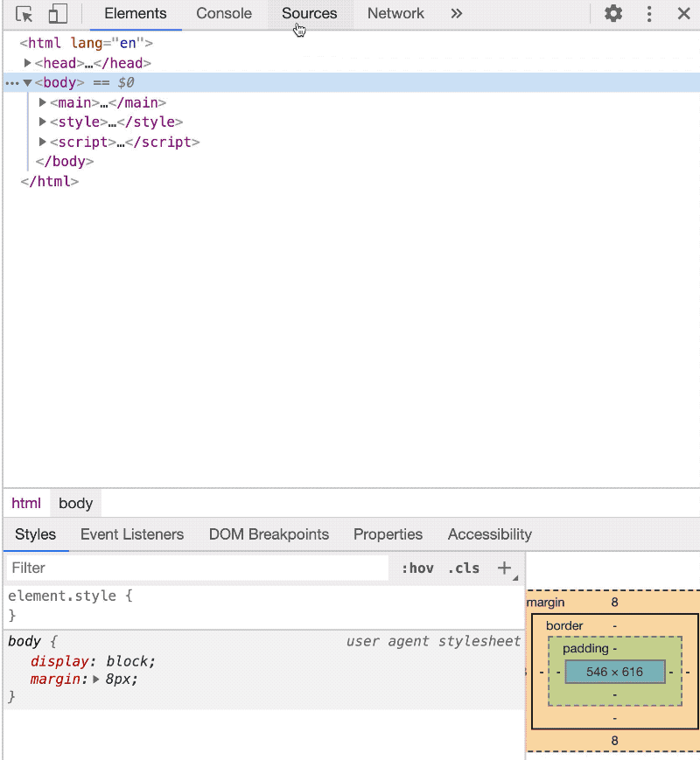
Task: Click the new style rule plus icon
Action: point(504,568)
